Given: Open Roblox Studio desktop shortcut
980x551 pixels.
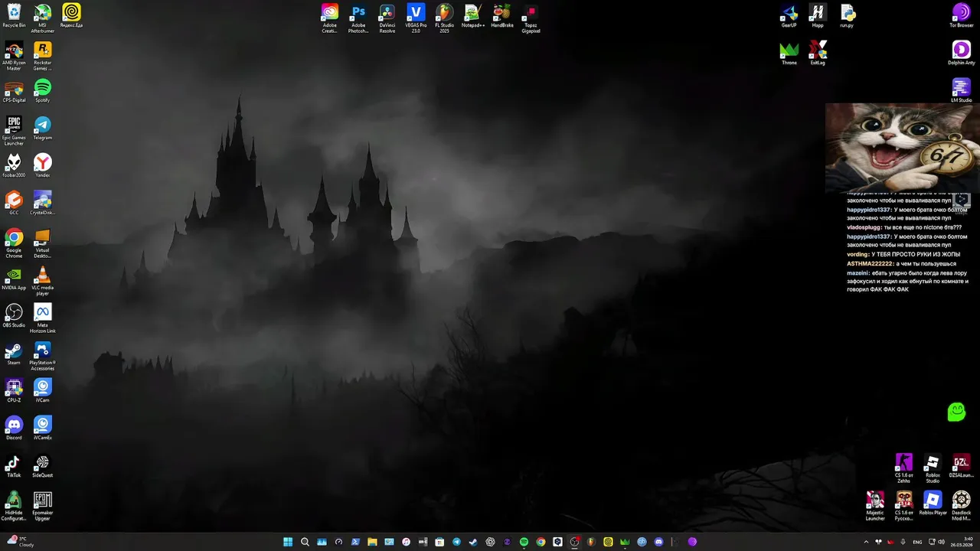Looking at the screenshot, I should (x=933, y=468).
